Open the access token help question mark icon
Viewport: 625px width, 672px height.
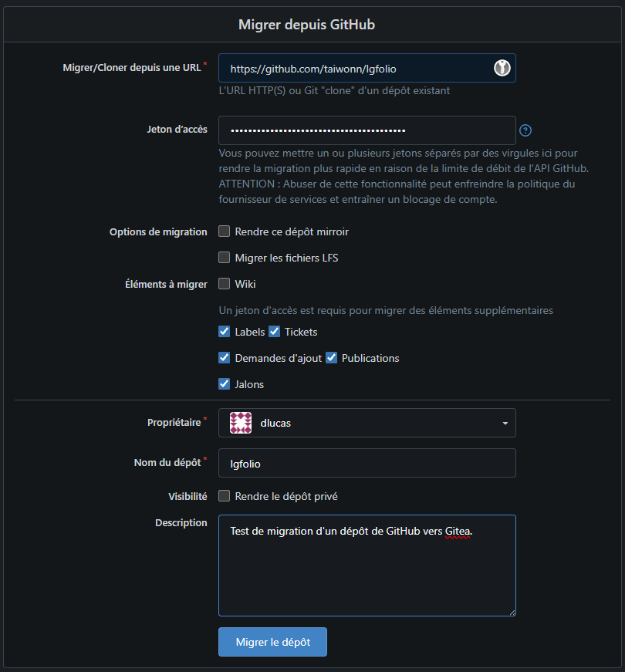525,130
